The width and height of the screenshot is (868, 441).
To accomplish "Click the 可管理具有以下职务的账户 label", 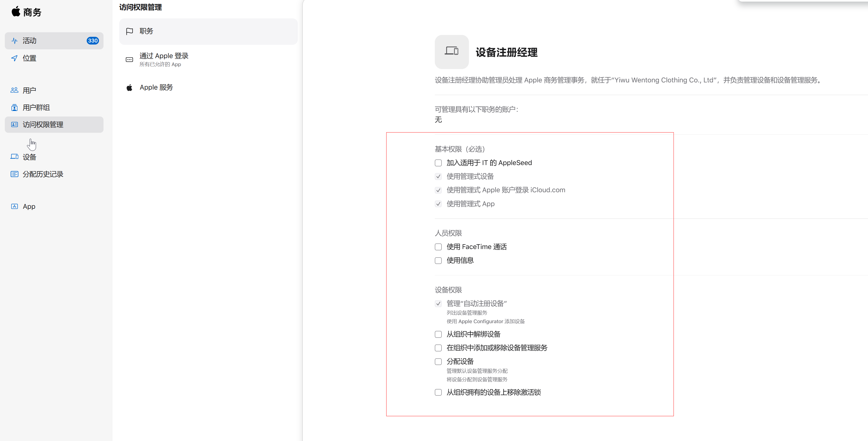I will pyautogui.click(x=476, y=110).
